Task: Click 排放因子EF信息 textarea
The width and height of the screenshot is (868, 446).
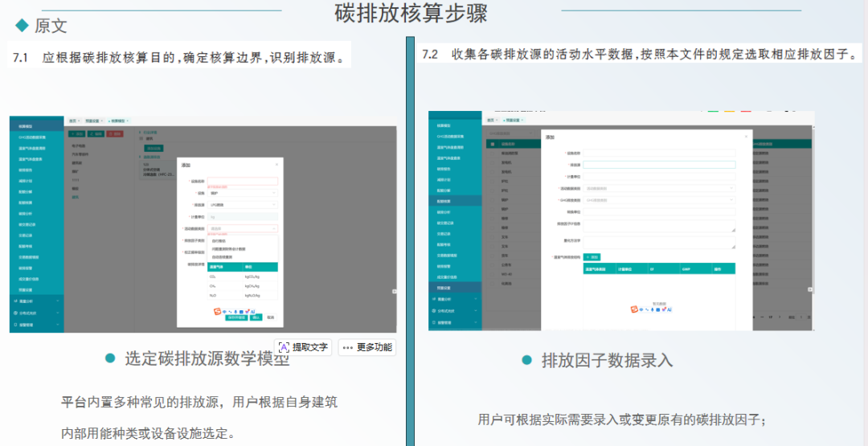Action: 659,226
